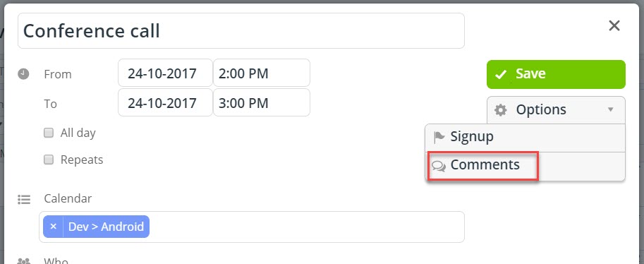644x264 pixels.
Task: Enable the All day checkbox
Action: click(x=49, y=133)
